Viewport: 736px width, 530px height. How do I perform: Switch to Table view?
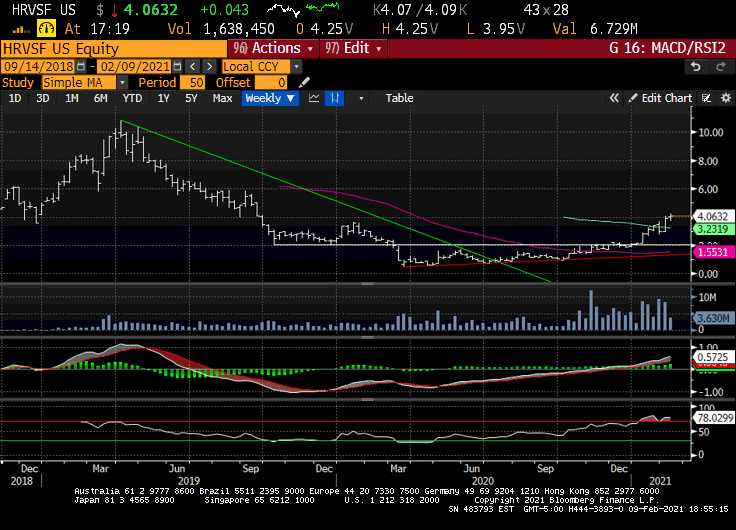coord(399,98)
